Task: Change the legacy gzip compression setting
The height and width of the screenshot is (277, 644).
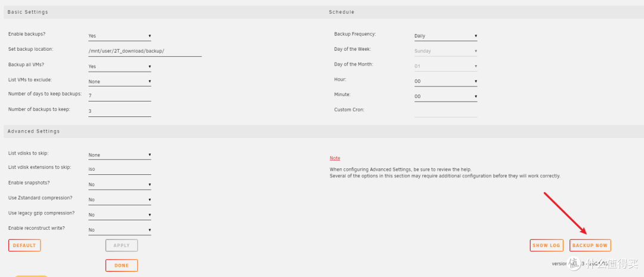Action: 119,214
